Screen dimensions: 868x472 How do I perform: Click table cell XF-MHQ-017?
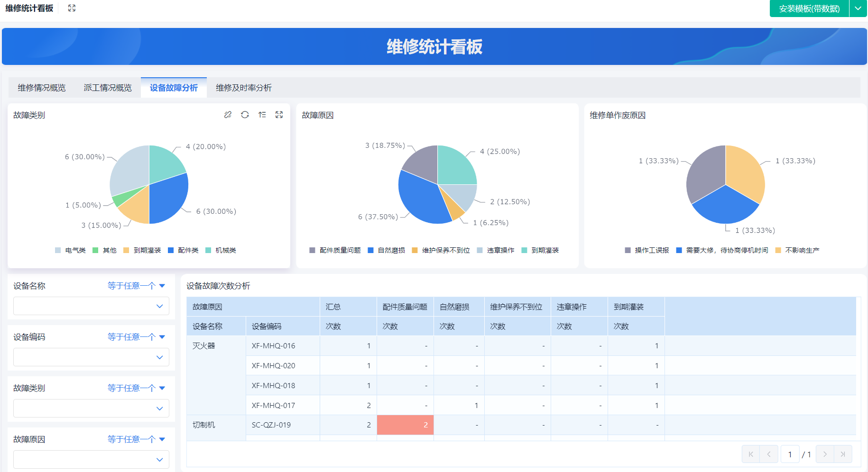click(283, 406)
